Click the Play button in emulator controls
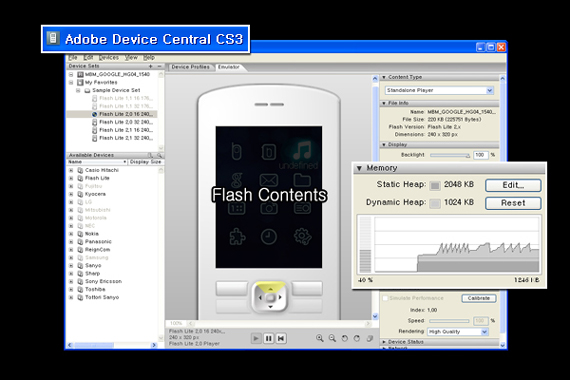This screenshot has height=380, width=570. click(x=256, y=339)
